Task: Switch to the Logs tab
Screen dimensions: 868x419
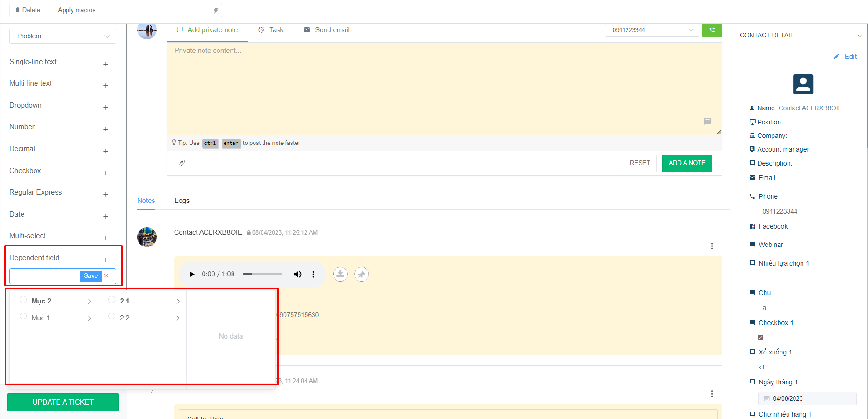Action: point(182,201)
